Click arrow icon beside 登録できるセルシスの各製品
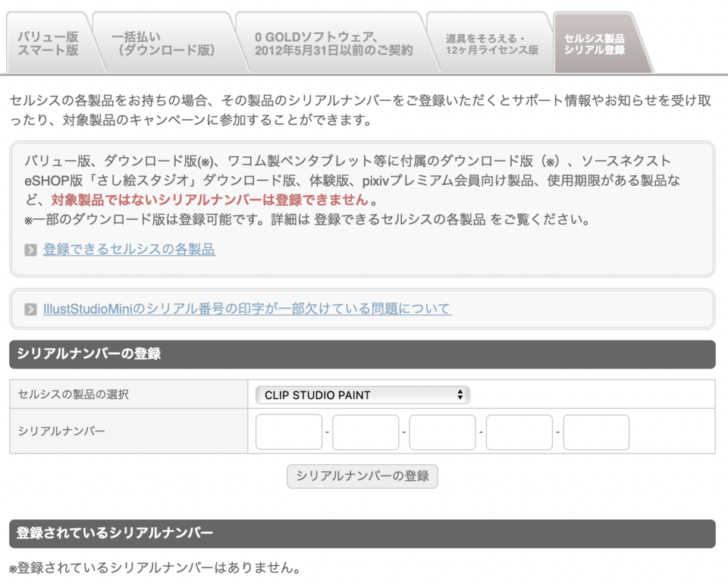 pyautogui.click(x=30, y=250)
